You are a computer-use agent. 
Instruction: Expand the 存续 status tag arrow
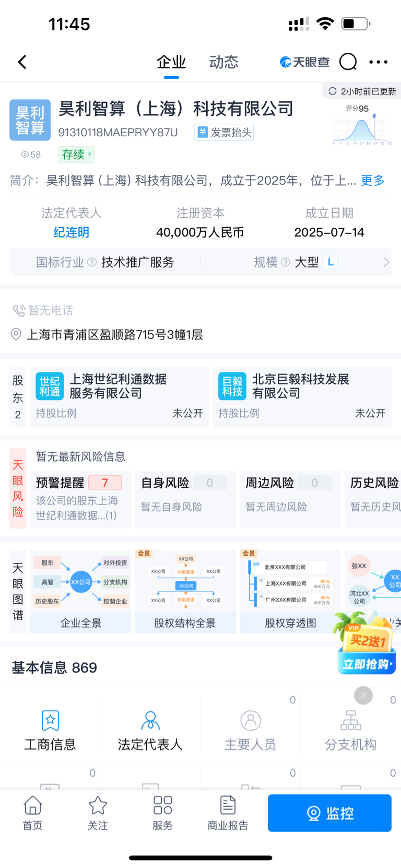click(90, 155)
